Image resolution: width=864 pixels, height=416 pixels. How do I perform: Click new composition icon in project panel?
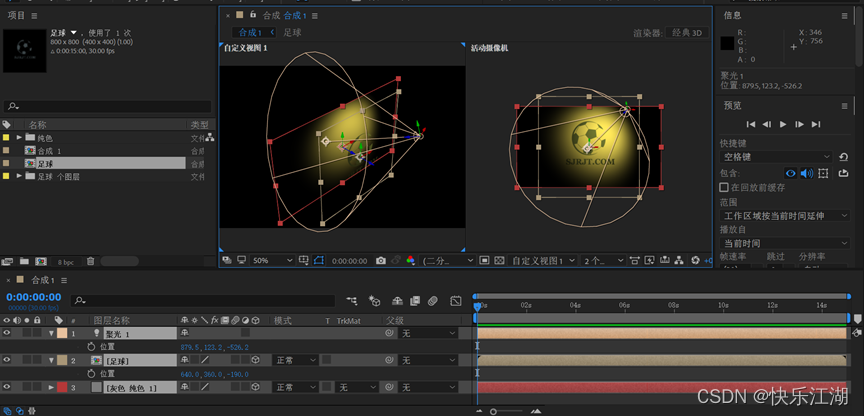click(41, 261)
